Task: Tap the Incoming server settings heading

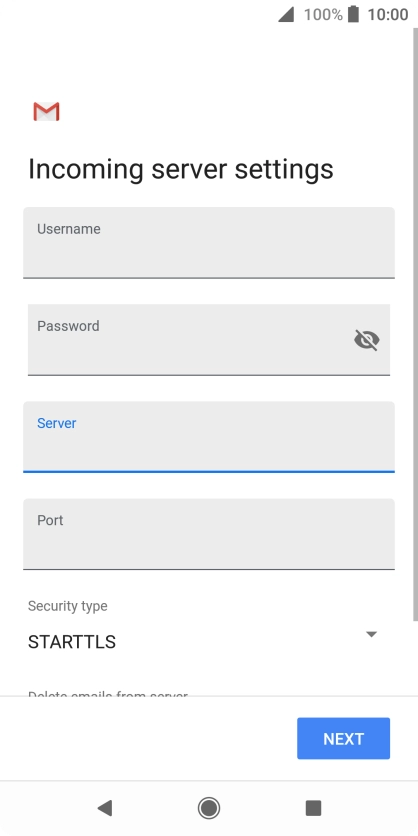Action: click(x=181, y=170)
